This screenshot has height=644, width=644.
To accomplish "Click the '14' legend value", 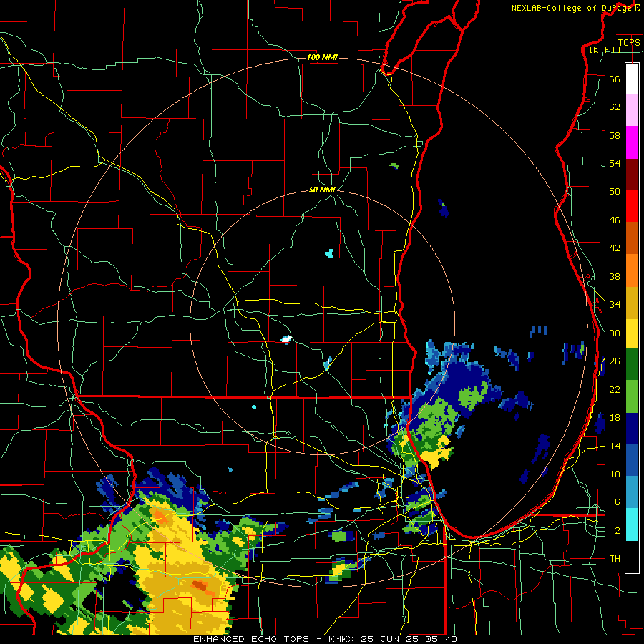I will click(615, 446).
